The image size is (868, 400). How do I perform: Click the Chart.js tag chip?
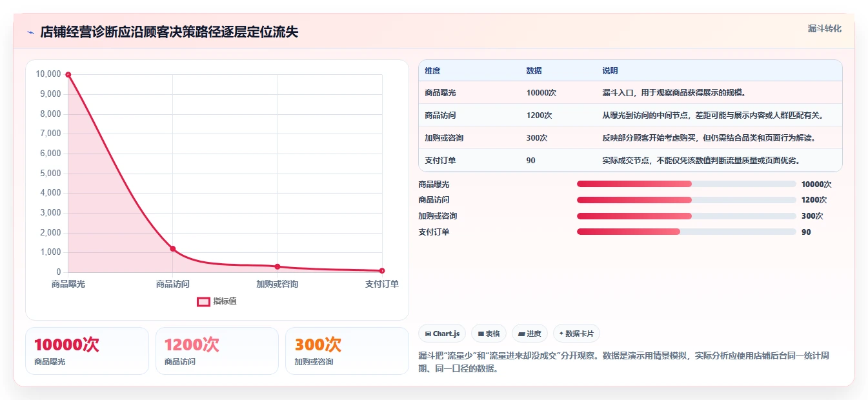coord(442,334)
